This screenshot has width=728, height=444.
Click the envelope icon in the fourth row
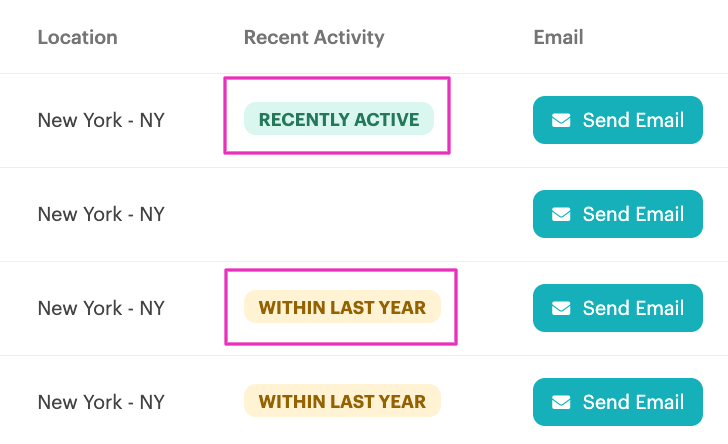[x=561, y=402]
